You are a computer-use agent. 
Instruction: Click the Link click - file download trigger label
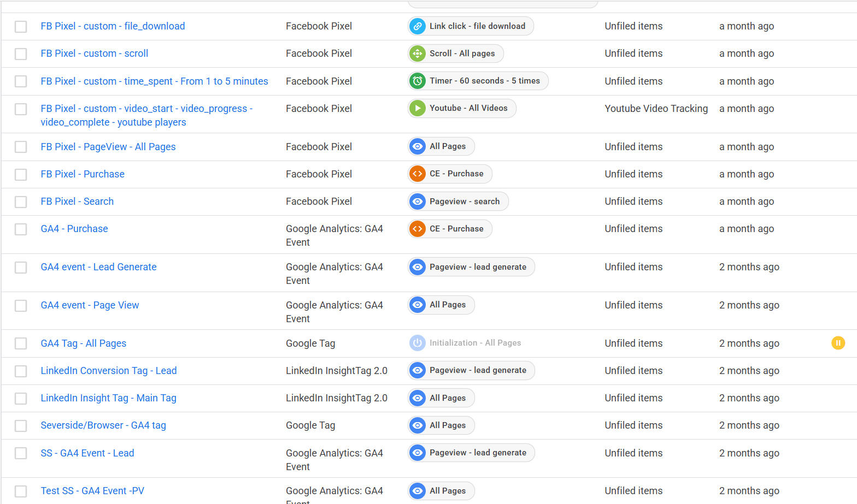coord(477,26)
